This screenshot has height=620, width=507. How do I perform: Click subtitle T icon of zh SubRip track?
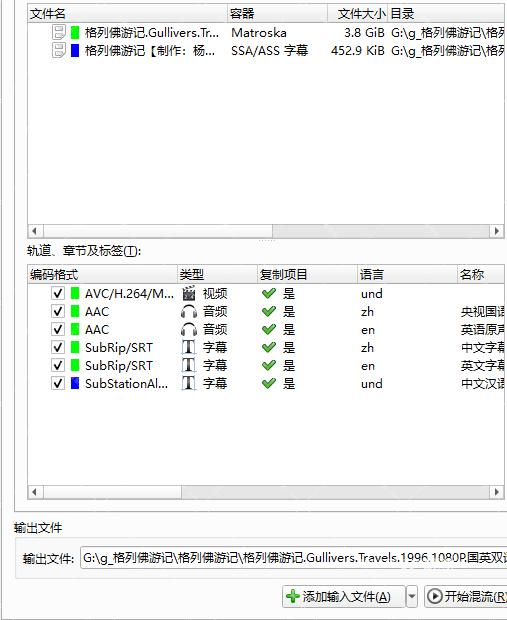tap(189, 347)
